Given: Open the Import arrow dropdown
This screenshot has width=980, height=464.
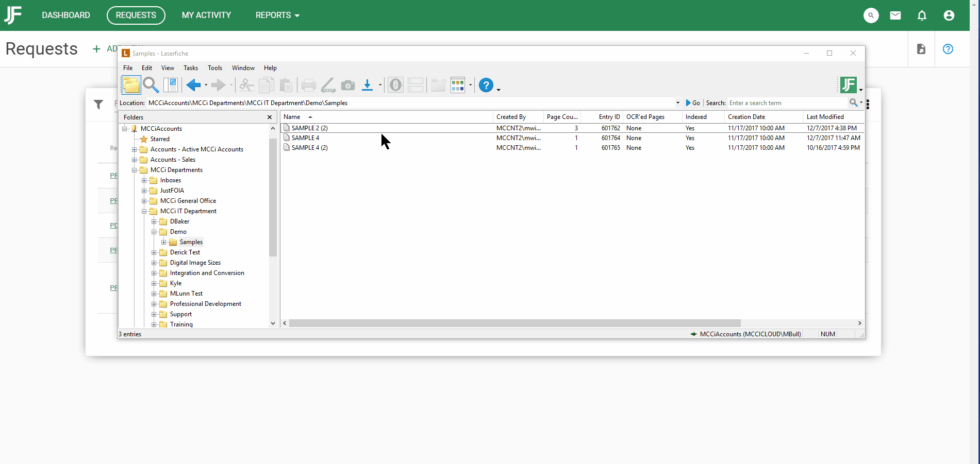Looking at the screenshot, I should [380, 85].
